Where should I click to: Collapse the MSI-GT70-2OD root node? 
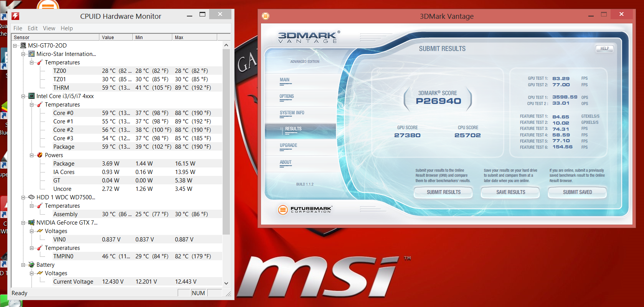pyautogui.click(x=15, y=46)
